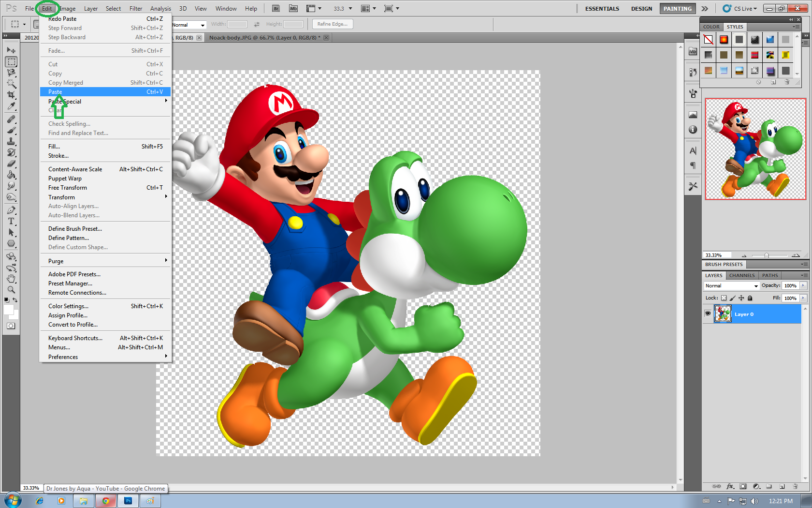This screenshot has height=508, width=812.
Task: Select the Pen tool
Action: [11, 210]
